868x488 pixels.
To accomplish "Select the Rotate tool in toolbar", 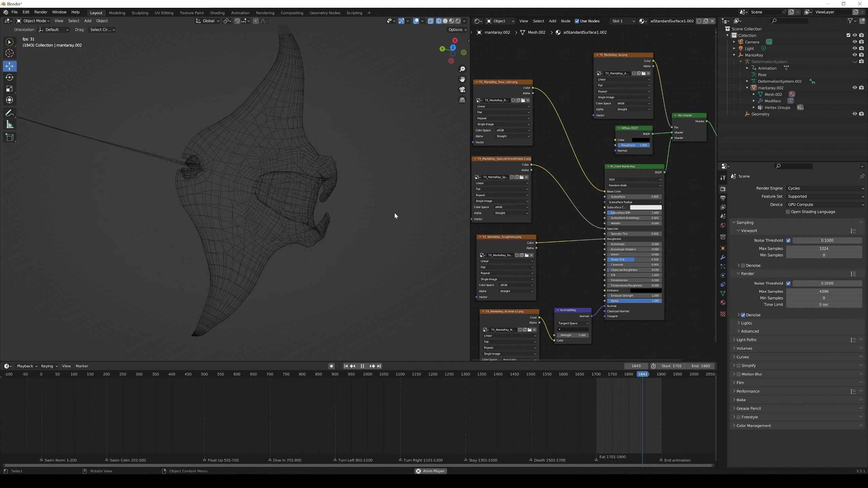I will pyautogui.click(x=9, y=78).
